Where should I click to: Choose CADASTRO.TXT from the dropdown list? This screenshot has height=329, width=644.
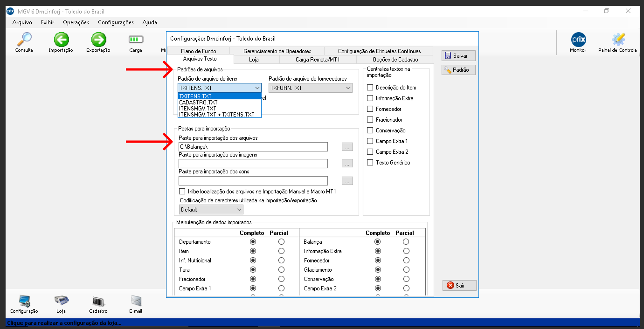[x=198, y=103]
